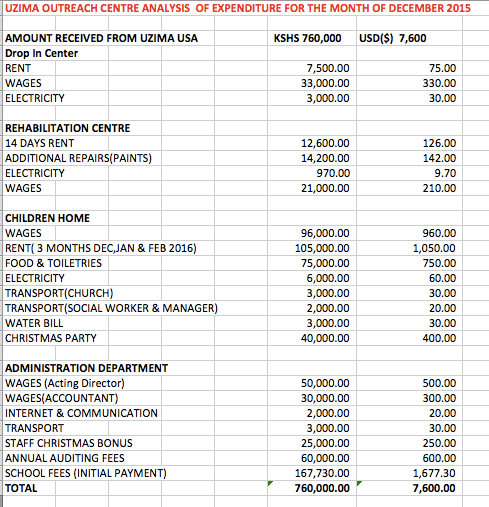Viewport: 489px width, 507px height.
Task: Select the 'WAGES(ACCOUNTANT)' label
Action: [x=62, y=398]
